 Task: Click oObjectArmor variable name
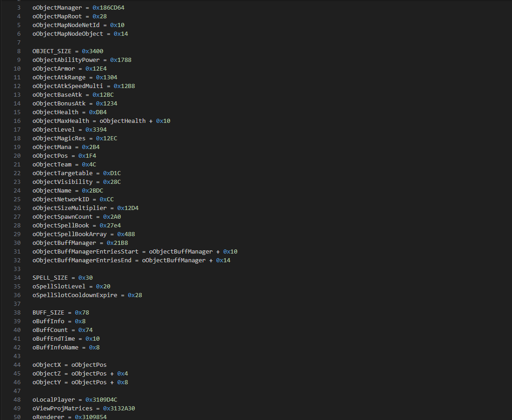pos(54,68)
